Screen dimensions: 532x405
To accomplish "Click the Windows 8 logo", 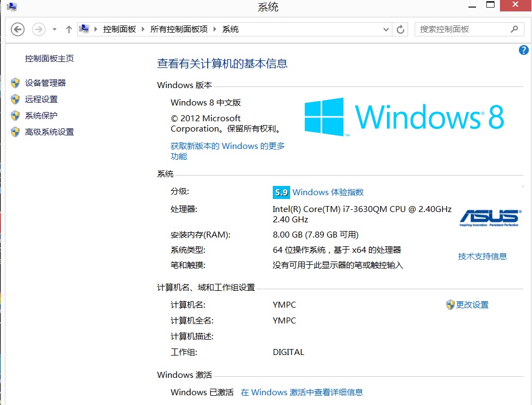I will (x=404, y=117).
